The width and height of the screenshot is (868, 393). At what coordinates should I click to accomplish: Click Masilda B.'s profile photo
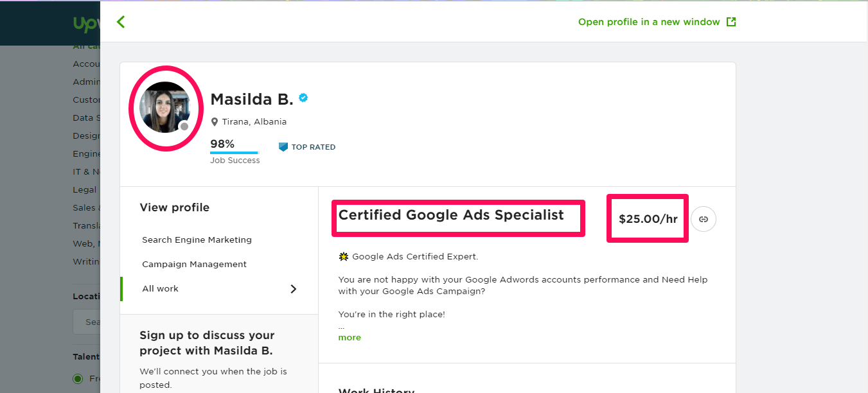[164, 107]
